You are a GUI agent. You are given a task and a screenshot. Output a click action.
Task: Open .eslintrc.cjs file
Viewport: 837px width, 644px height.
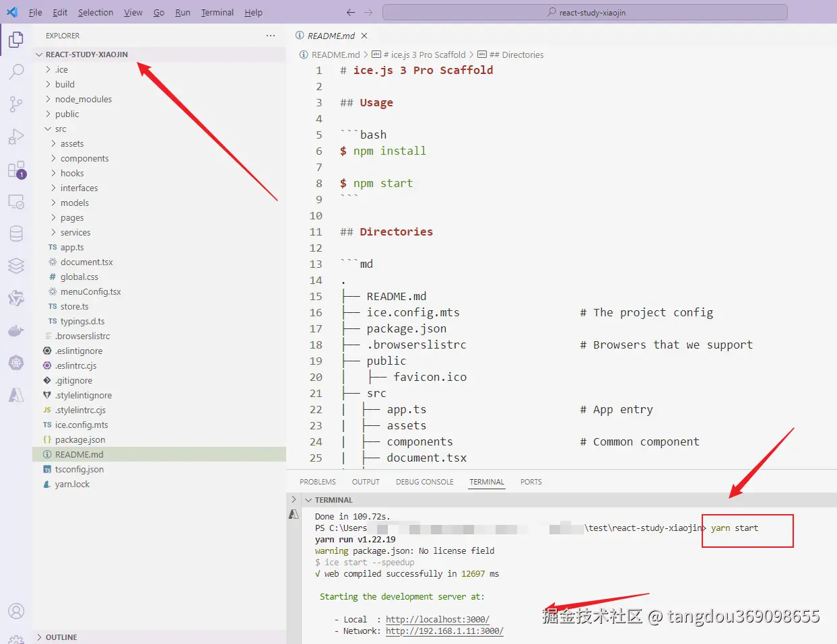159,365
